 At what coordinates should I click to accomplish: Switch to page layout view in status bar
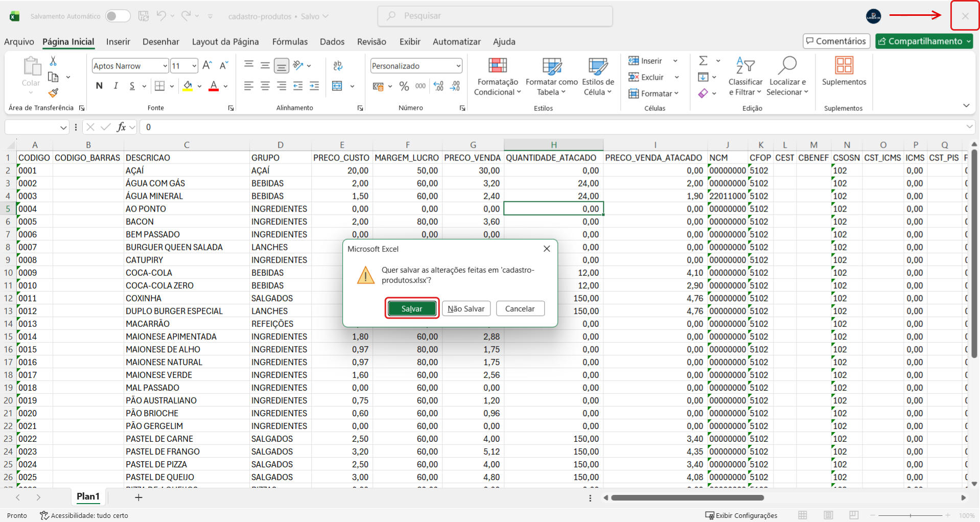[828, 515]
